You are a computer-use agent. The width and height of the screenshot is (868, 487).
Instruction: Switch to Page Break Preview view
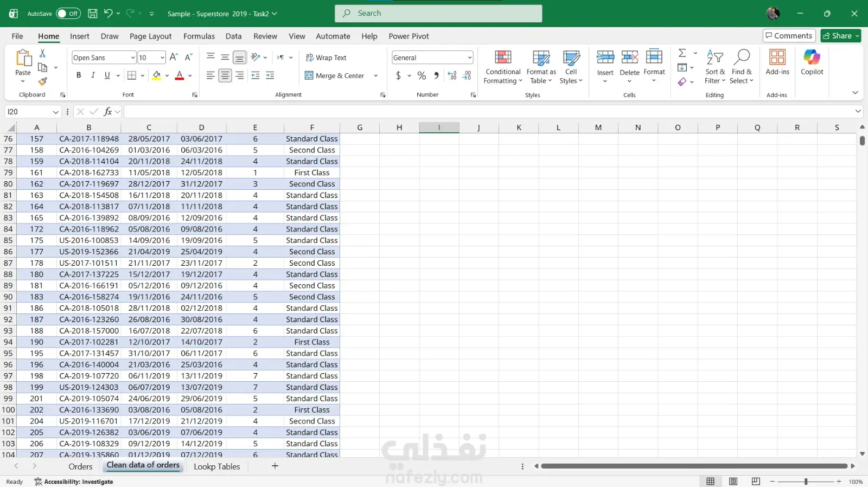coord(756,481)
